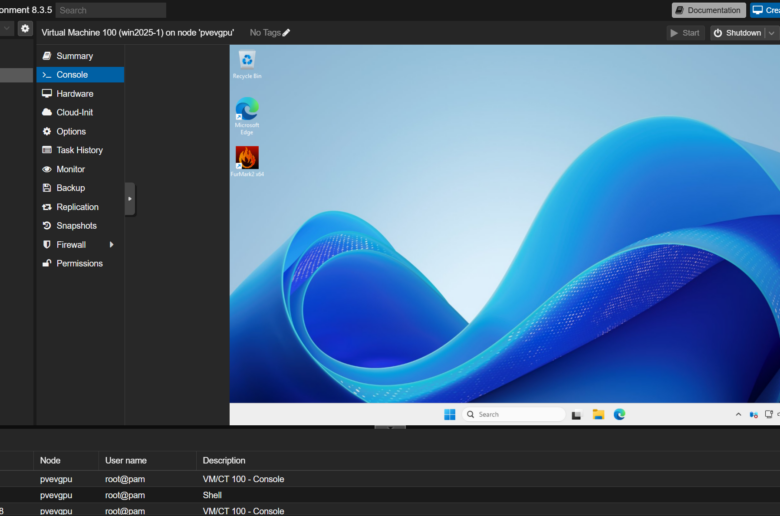Open the Windows Start menu
780x516 pixels.
[450, 414]
